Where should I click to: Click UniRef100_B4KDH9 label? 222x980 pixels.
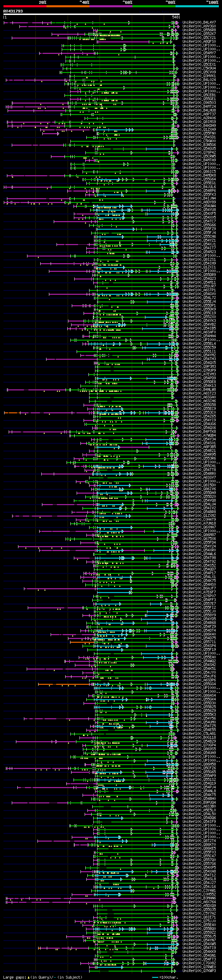click(199, 125)
